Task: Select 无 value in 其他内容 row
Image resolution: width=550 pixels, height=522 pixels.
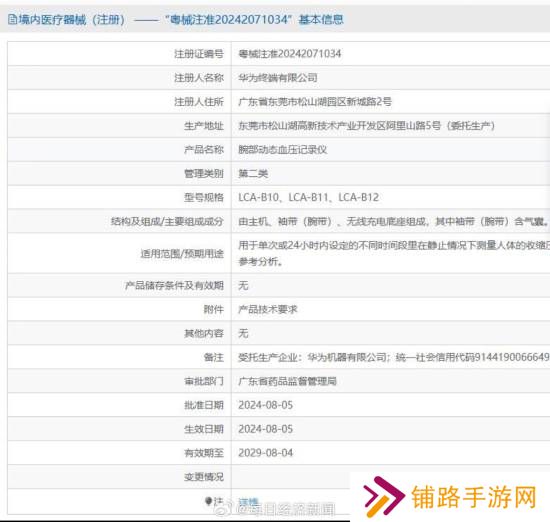Action: click(x=243, y=333)
